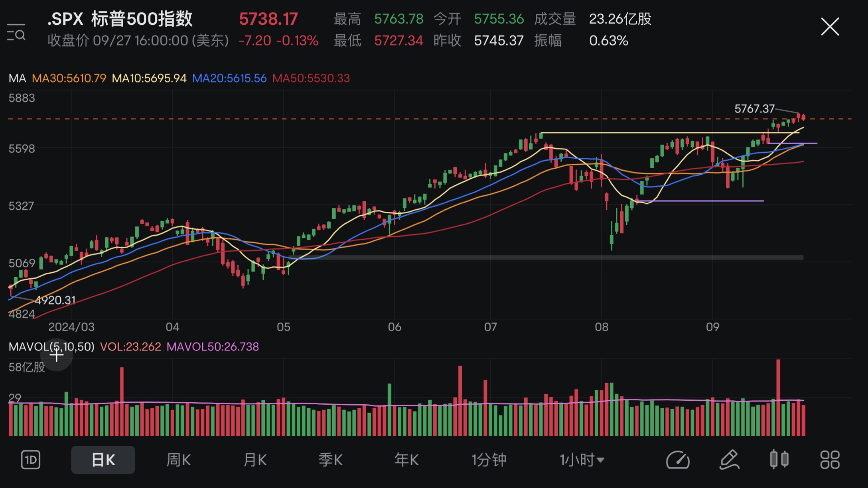Tap the 今开 value 5755.36

click(499, 19)
